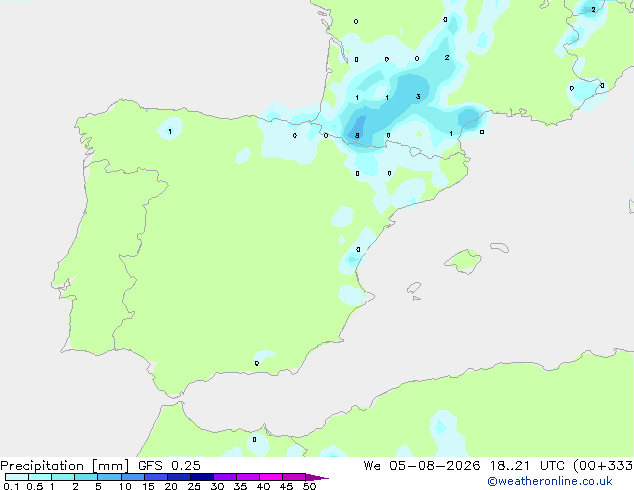Click the date 'We 05-08-2026'
Image resolution: width=634 pixels, height=490 pixels.
coord(422,466)
